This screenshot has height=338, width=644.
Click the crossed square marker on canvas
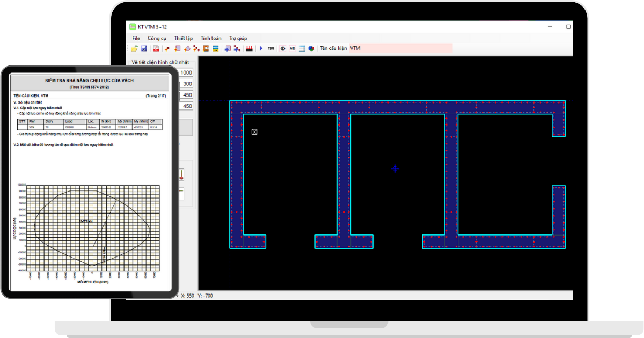[x=254, y=131]
